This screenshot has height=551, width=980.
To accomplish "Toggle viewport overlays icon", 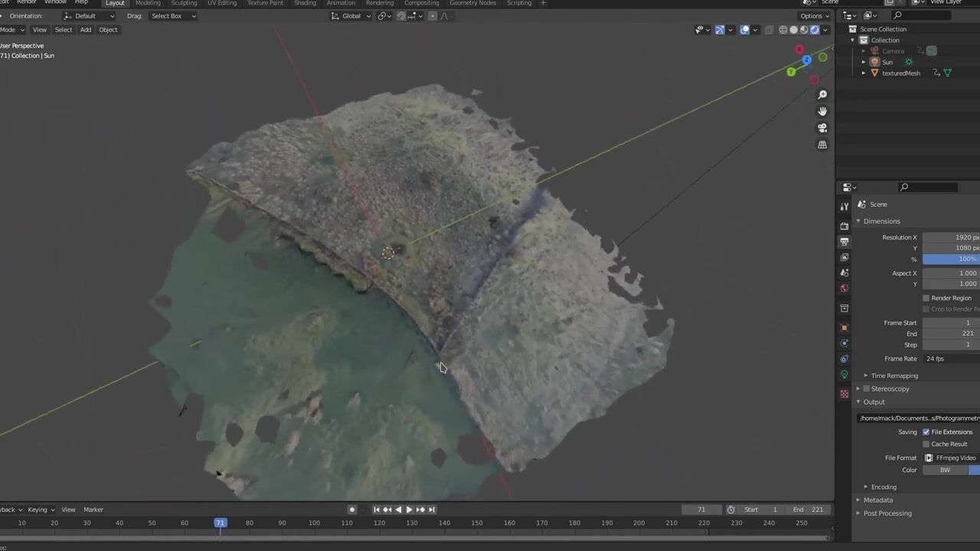I will [744, 30].
